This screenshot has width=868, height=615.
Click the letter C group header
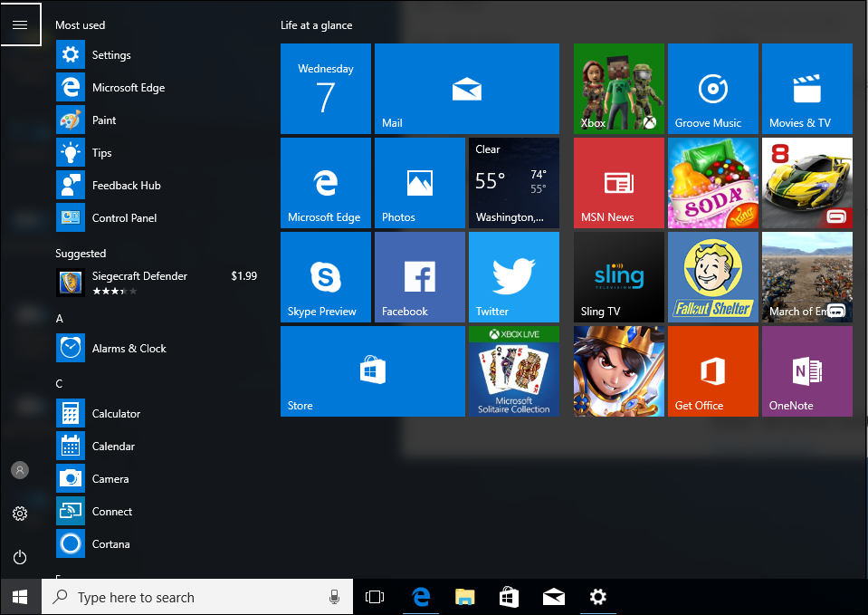(60, 384)
